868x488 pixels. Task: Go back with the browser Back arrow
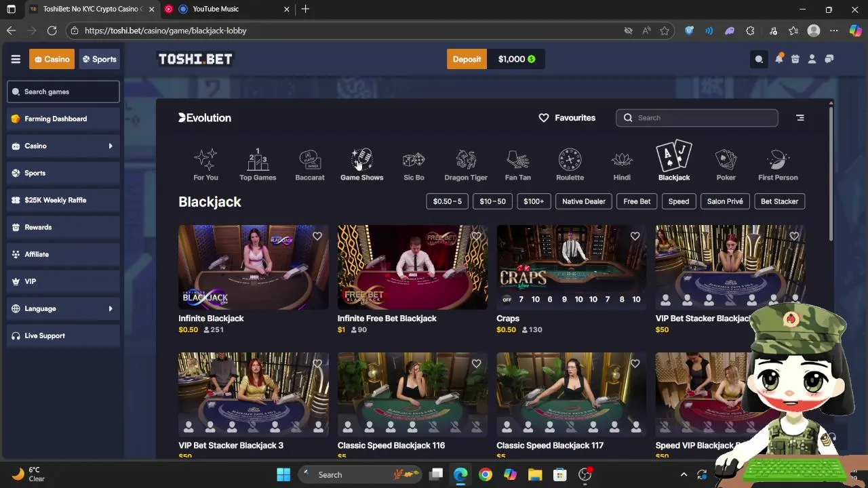tap(11, 30)
